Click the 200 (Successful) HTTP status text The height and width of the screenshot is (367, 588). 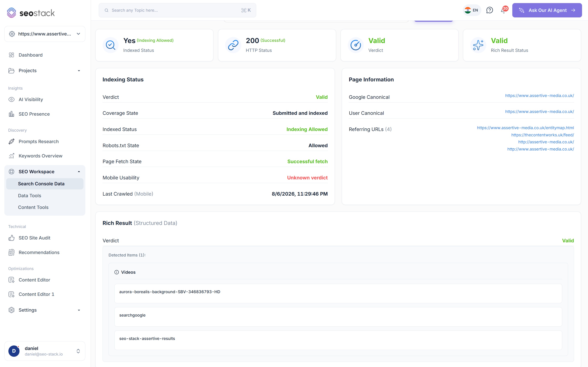265,41
